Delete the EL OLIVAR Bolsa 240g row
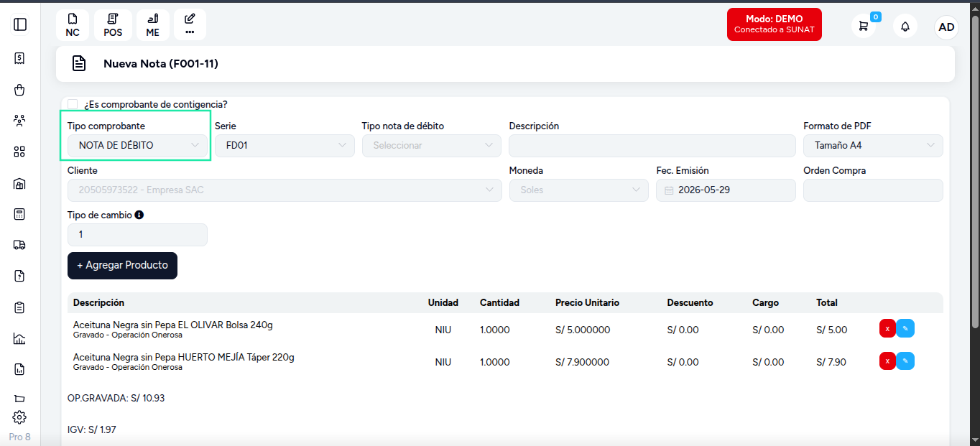 tap(887, 329)
